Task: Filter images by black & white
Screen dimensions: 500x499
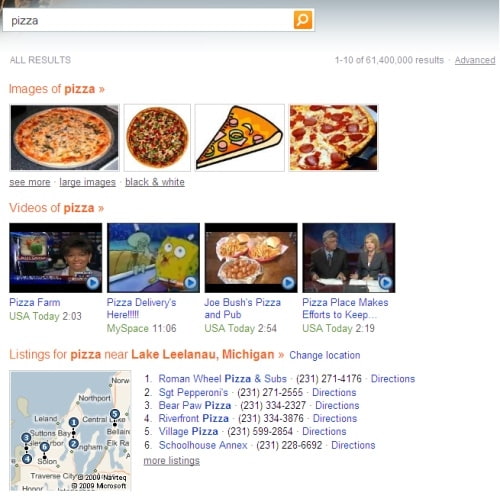Action: pos(155,182)
